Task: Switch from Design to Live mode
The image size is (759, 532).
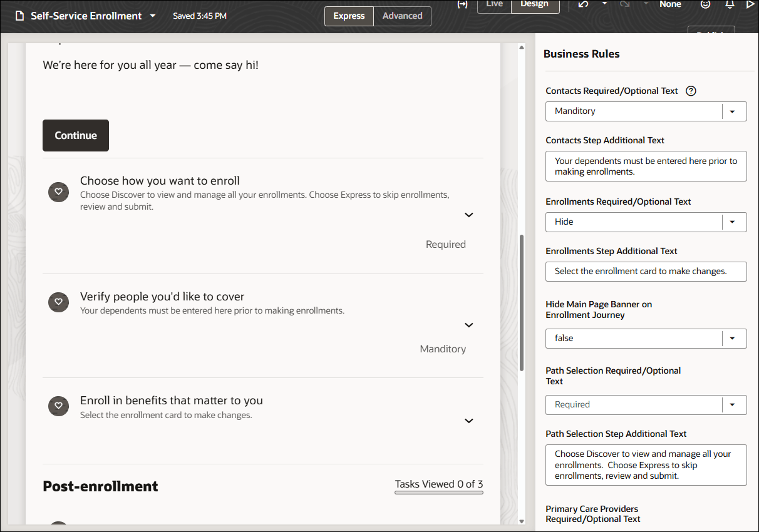Action: [494, 4]
